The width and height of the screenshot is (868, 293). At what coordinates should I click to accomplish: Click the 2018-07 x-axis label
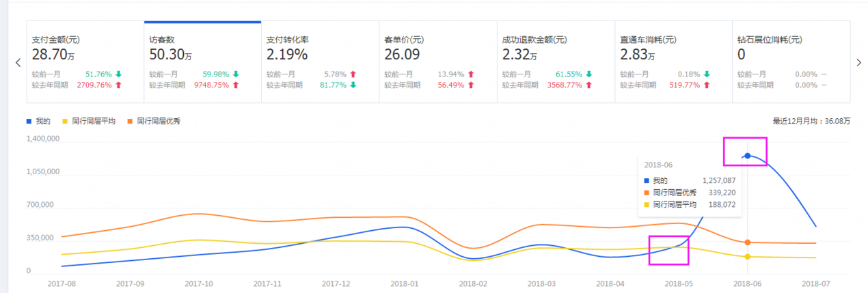click(x=817, y=283)
